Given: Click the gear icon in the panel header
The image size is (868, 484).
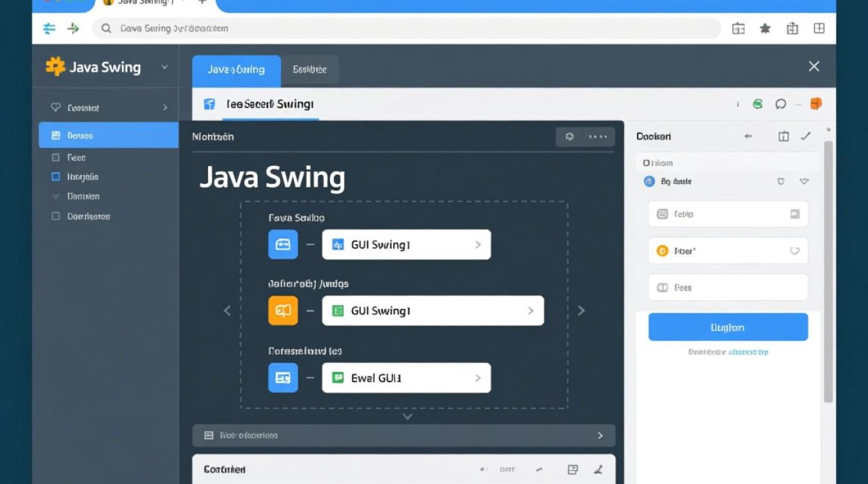Looking at the screenshot, I should [568, 137].
